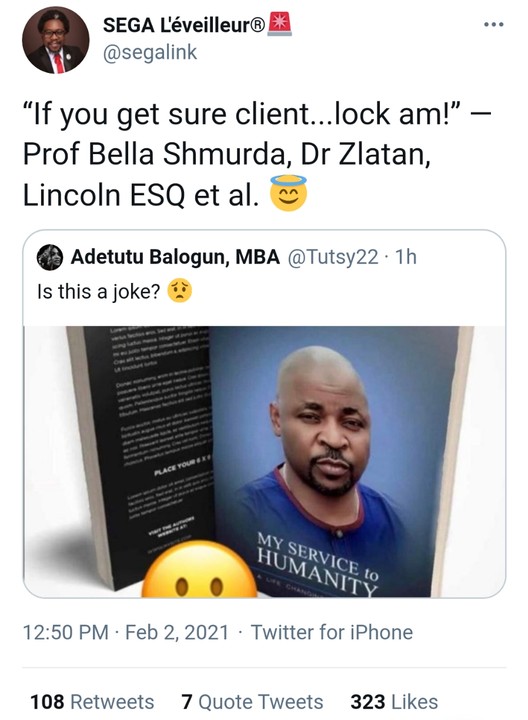The image size is (528, 720).
Task: Open the Twitter for iPhone source link
Action: coord(331,632)
